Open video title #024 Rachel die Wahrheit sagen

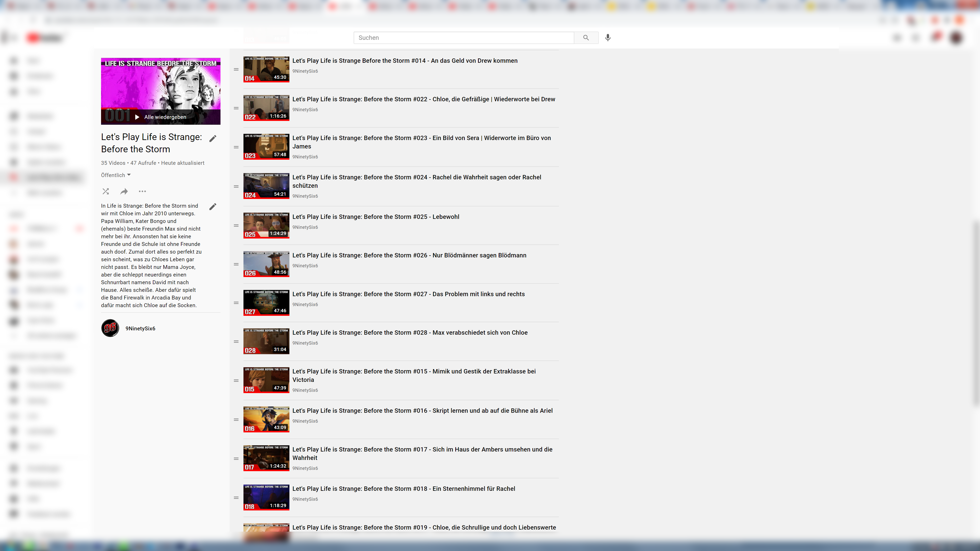(x=416, y=181)
